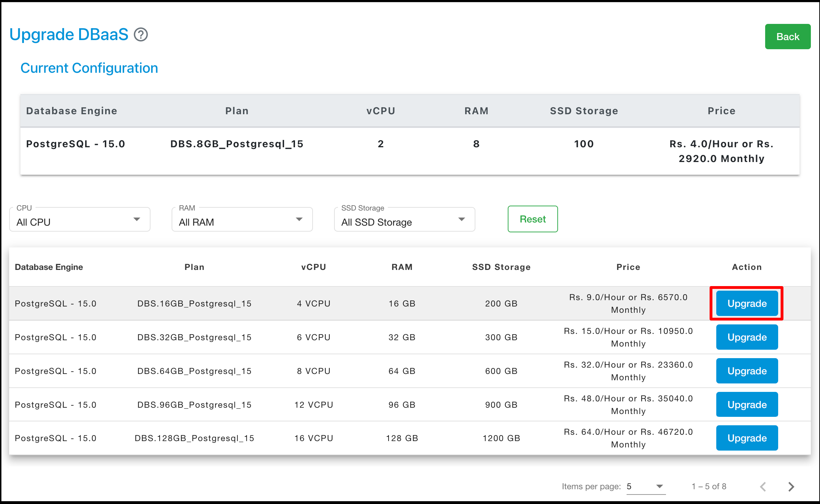This screenshot has height=504, width=820.
Task: Click the 6 VCPU cell
Action: point(314,337)
